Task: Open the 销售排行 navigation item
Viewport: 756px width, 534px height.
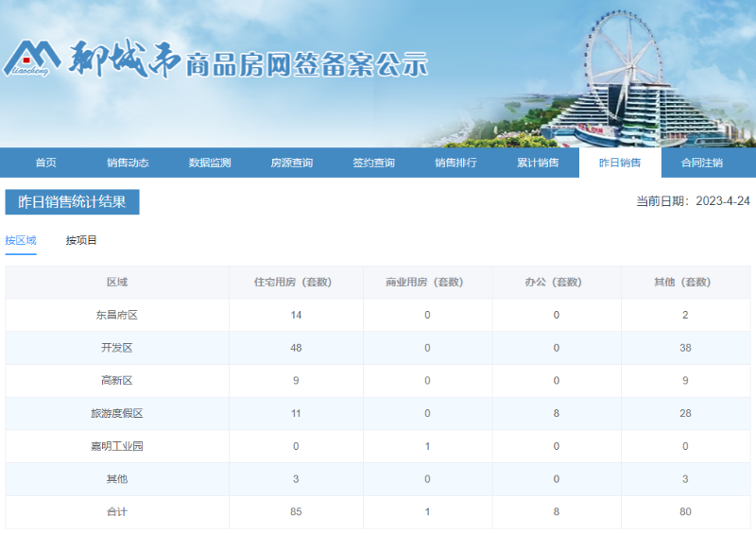Action: (455, 163)
